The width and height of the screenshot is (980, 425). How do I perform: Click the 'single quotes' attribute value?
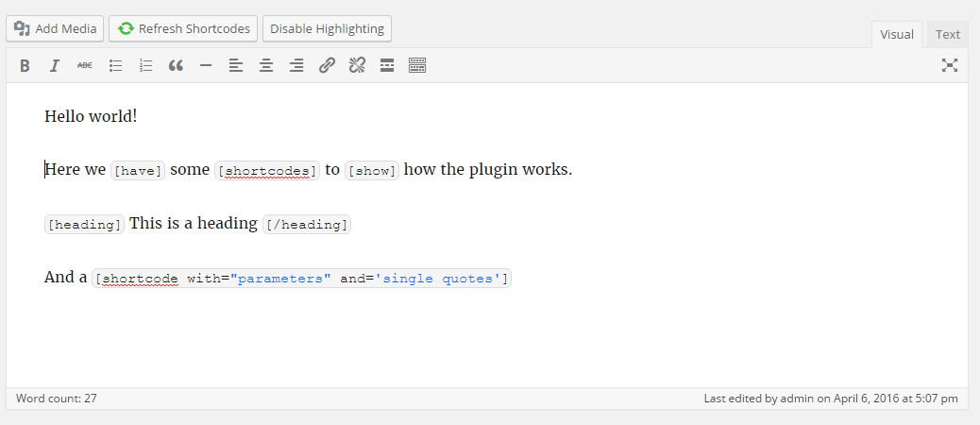tap(437, 279)
